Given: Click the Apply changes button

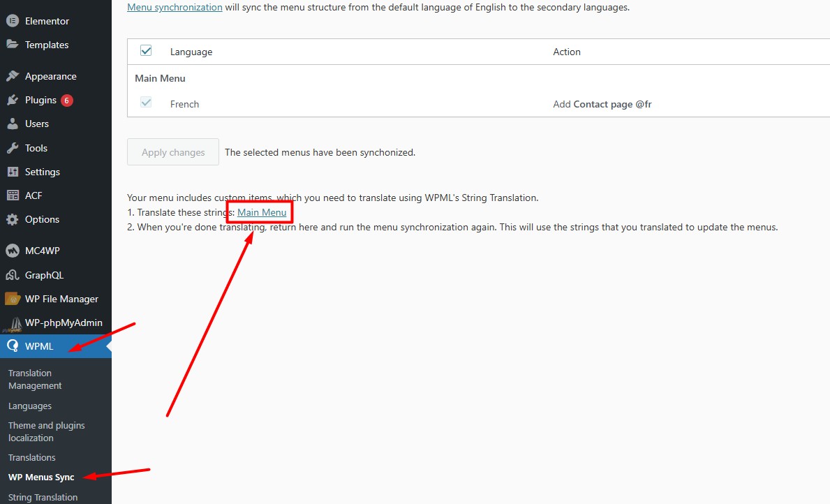Looking at the screenshot, I should click(x=173, y=152).
